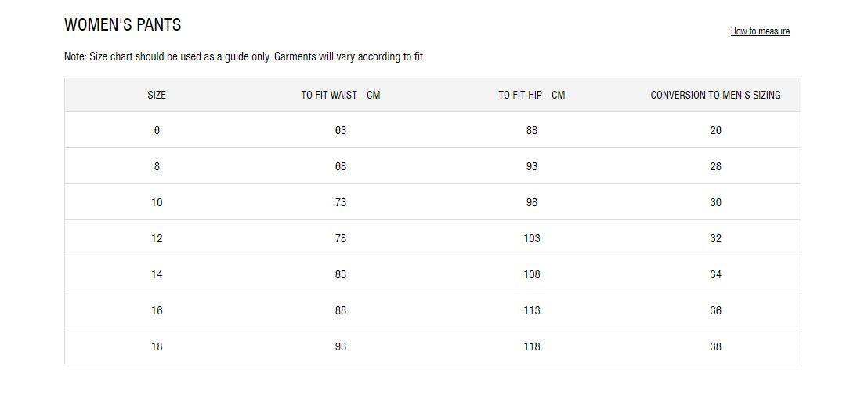The image size is (868, 406).
Task: Click the To Fit Hip - CM header
Action: coord(531,95)
